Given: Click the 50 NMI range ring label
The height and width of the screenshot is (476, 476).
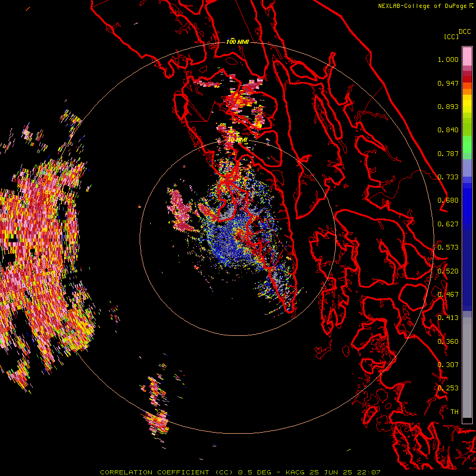Looking at the screenshot, I should pyautogui.click(x=237, y=140).
